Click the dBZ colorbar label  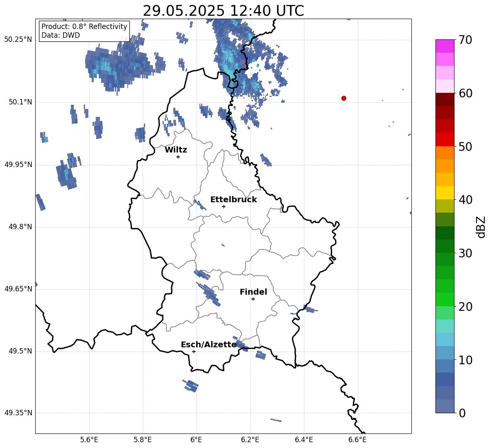coord(481,227)
